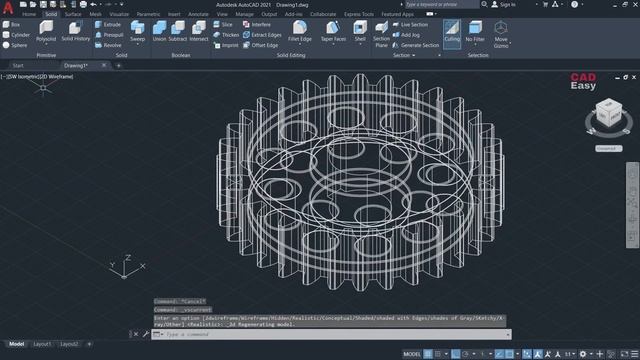
Task: Switch to the Visualize ribbon tab
Action: click(119, 14)
